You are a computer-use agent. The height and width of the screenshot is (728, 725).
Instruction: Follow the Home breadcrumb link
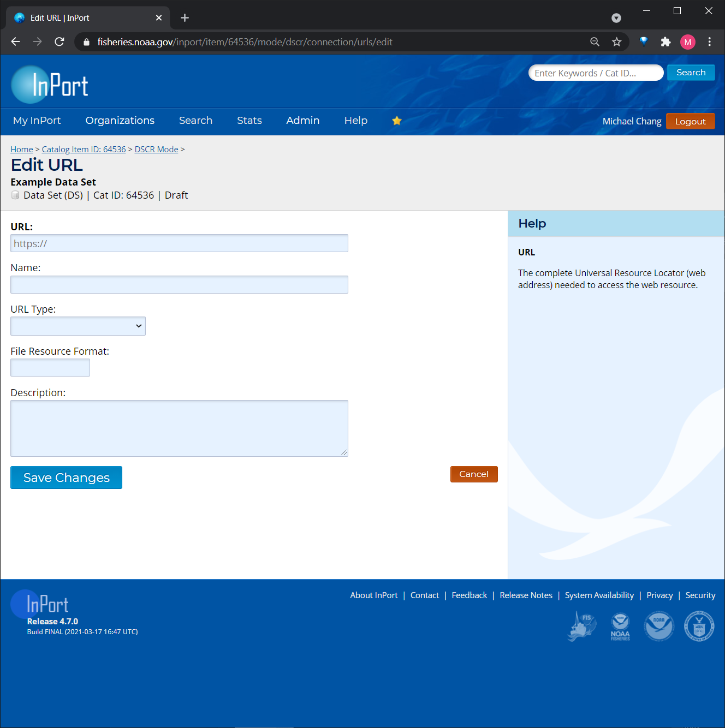[22, 149]
